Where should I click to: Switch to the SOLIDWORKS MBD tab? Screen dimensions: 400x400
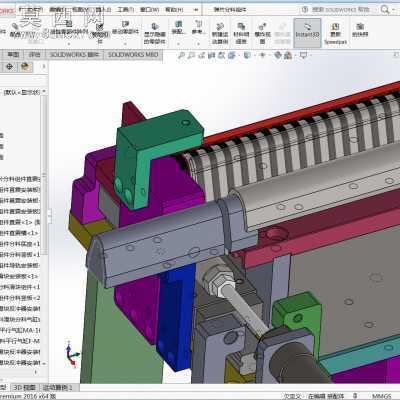[x=133, y=55]
